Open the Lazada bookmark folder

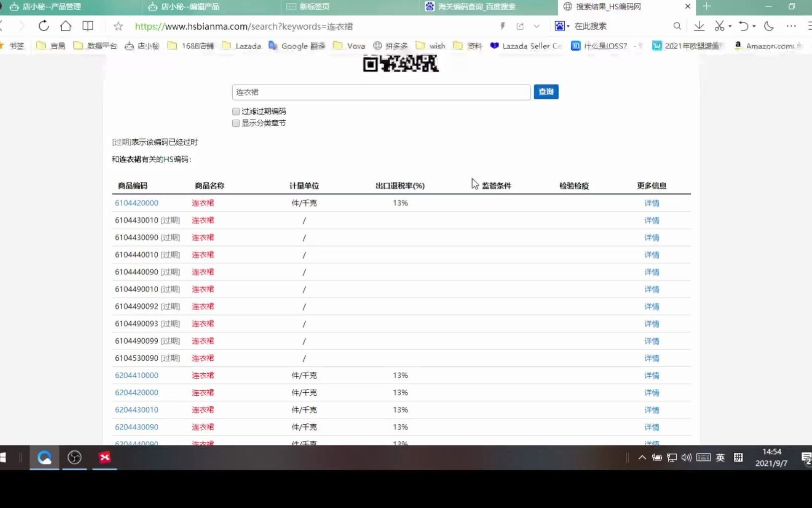click(242, 46)
